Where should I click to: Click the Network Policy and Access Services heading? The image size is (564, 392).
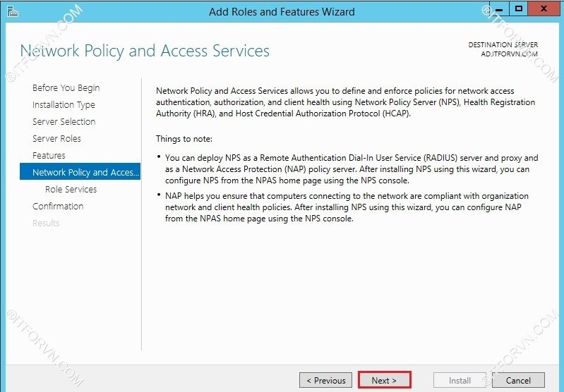pyautogui.click(x=145, y=51)
